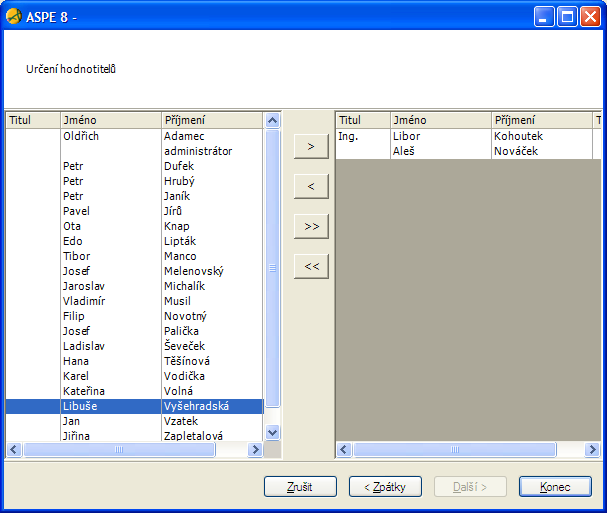Select the Adamec row

click(x=134, y=136)
